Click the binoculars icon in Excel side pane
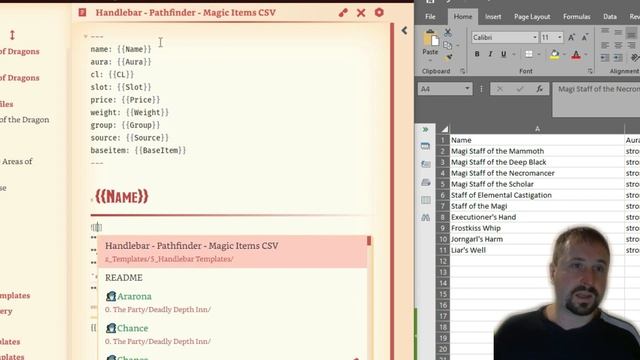640x360 pixels. pyautogui.click(x=425, y=218)
